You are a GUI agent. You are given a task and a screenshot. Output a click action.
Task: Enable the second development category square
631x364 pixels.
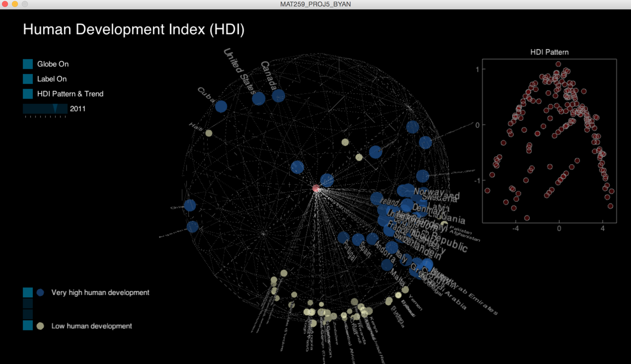pos(28,303)
